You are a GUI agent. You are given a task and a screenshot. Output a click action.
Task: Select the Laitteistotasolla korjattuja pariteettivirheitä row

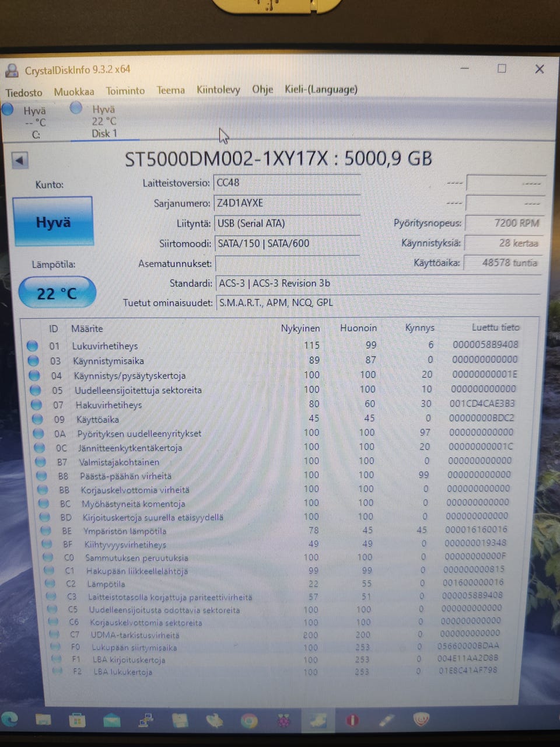[170, 598]
